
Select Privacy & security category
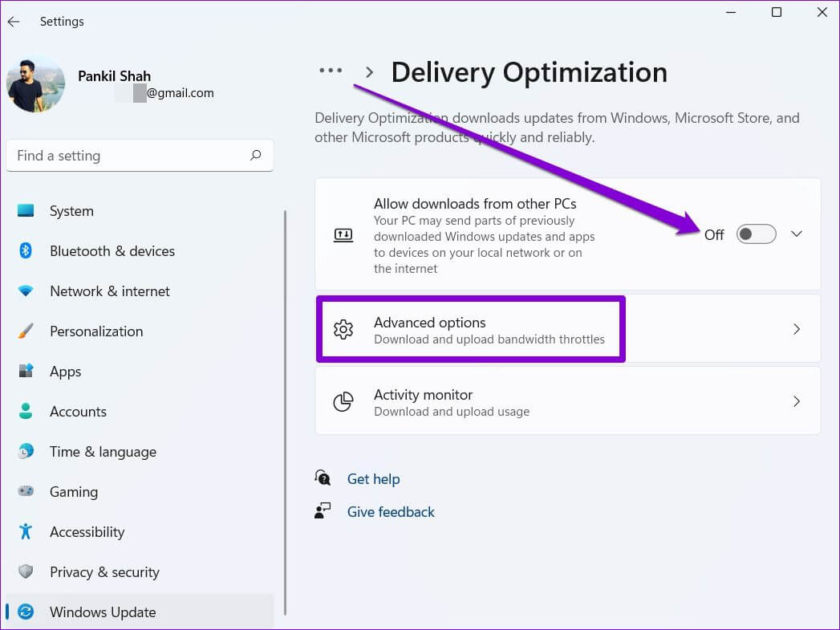[x=140, y=571]
